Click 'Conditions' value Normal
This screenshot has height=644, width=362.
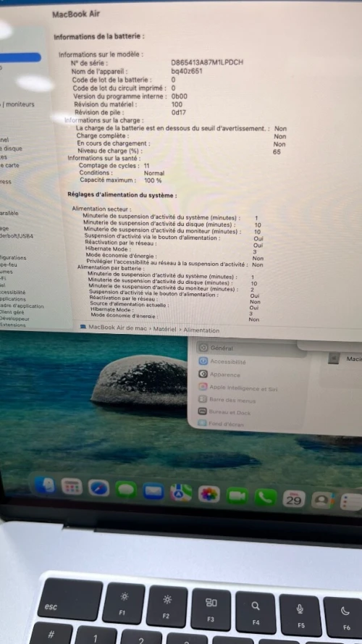154,173
